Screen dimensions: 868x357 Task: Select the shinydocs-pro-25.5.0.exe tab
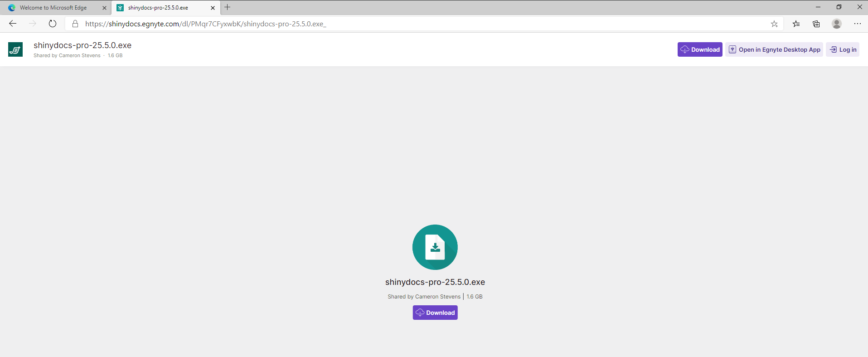(x=158, y=8)
